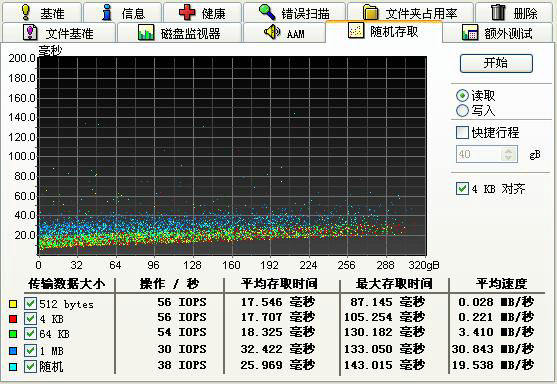
Task: Click the speaker AAM icon
Action: click(x=272, y=32)
